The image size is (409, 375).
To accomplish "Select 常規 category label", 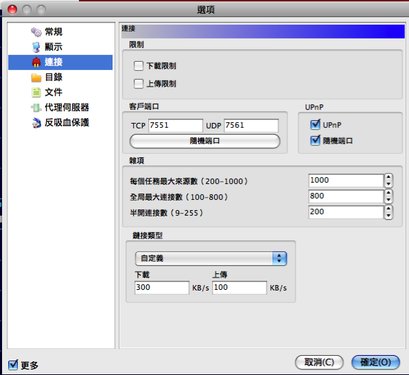I will click(x=54, y=32).
